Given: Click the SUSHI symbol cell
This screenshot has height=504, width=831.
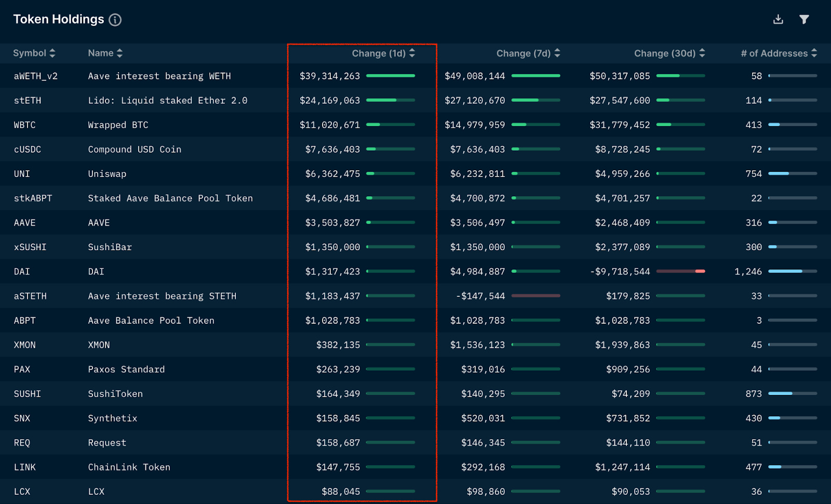Looking at the screenshot, I should point(28,393).
